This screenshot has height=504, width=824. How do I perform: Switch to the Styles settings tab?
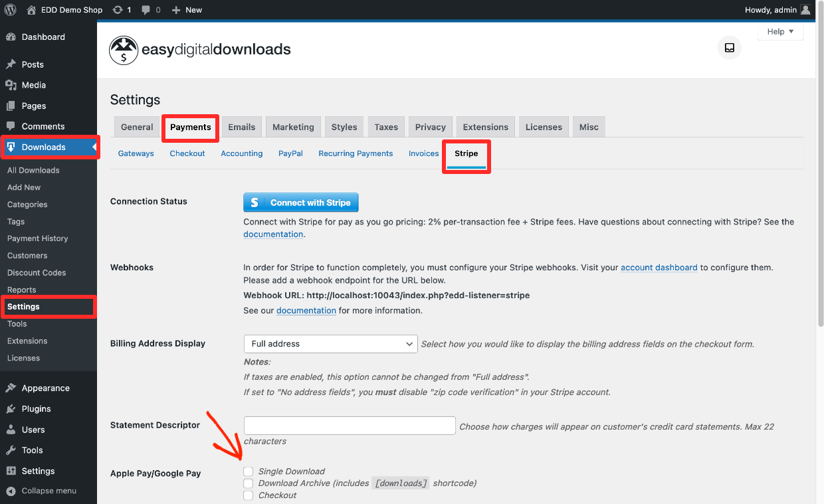(x=344, y=127)
